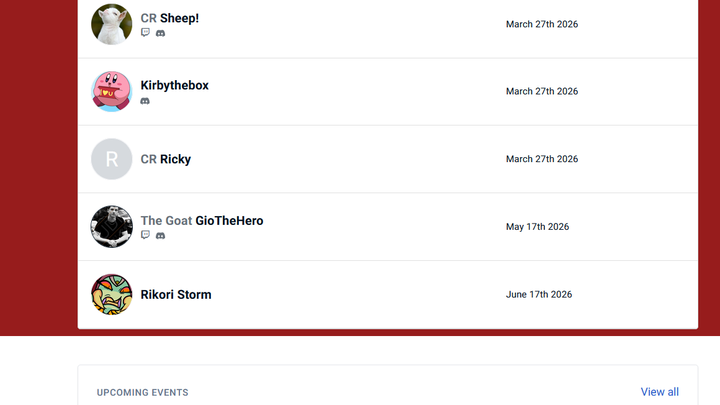Open the CR Ricky profile name
720x405 pixels.
[166, 159]
